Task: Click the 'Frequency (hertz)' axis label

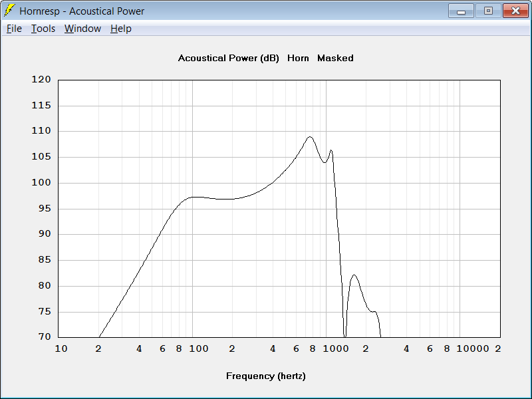Action: 266,376
